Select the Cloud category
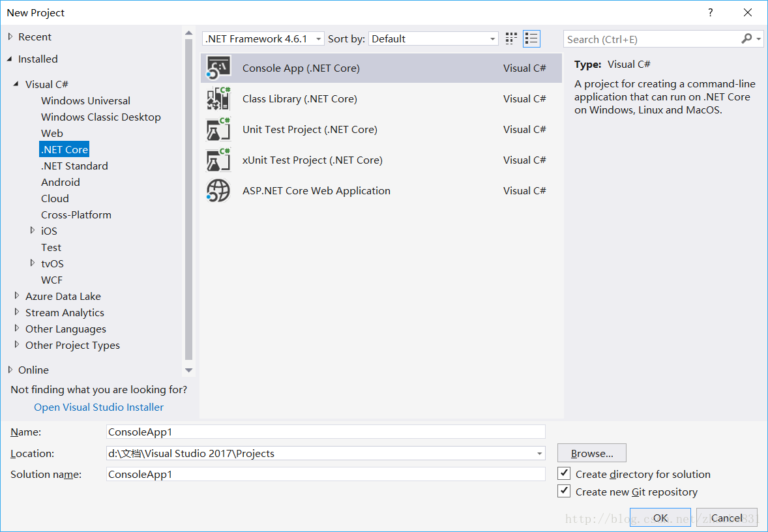Viewport: 768px width, 532px height. pyautogui.click(x=55, y=198)
